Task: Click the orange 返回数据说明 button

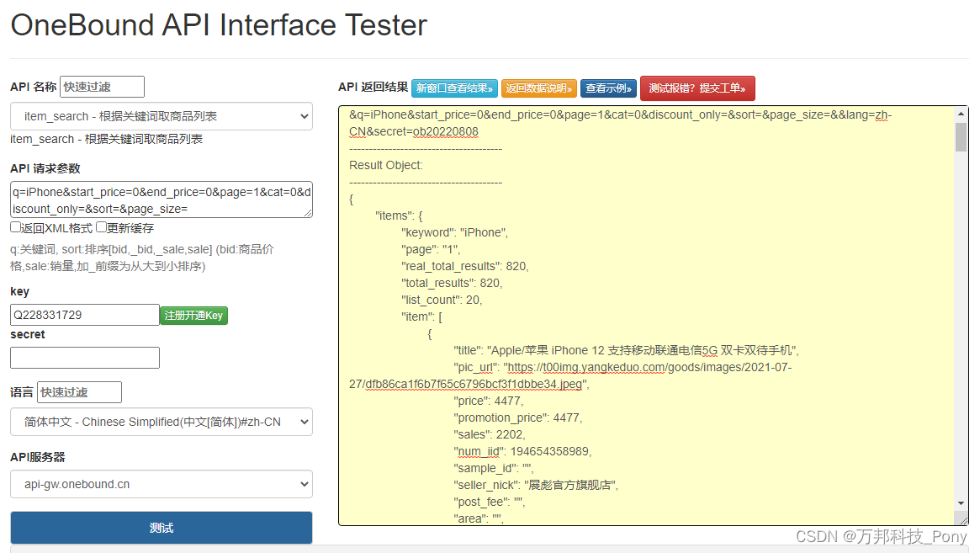Action: (538, 88)
